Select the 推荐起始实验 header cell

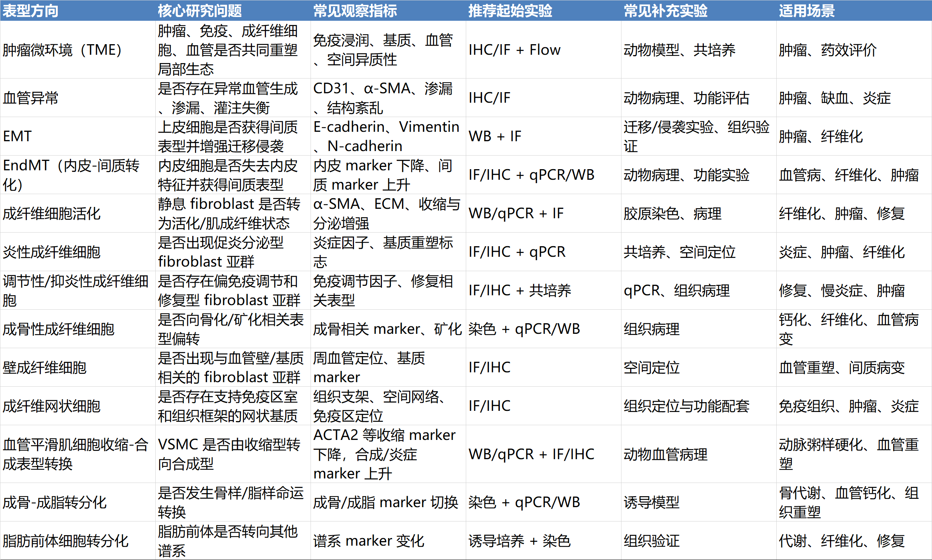point(510,11)
